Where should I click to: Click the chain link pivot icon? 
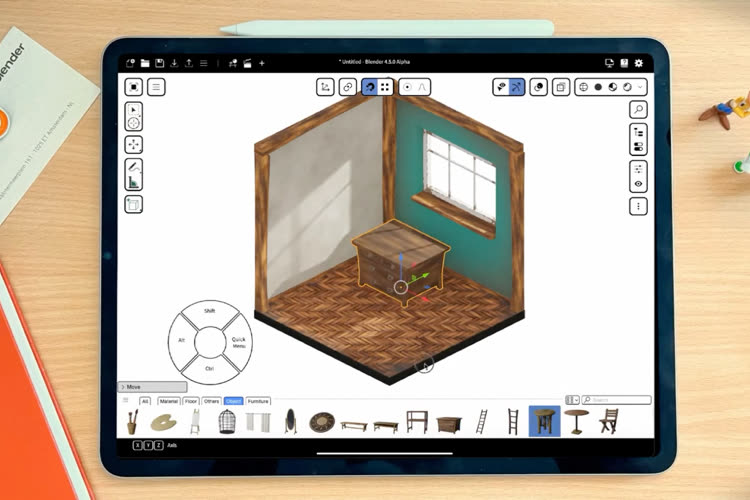347,87
